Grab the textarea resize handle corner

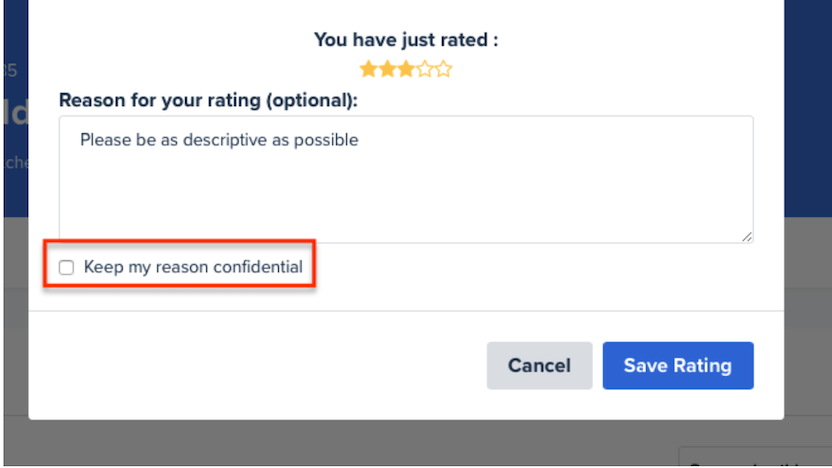point(747,237)
